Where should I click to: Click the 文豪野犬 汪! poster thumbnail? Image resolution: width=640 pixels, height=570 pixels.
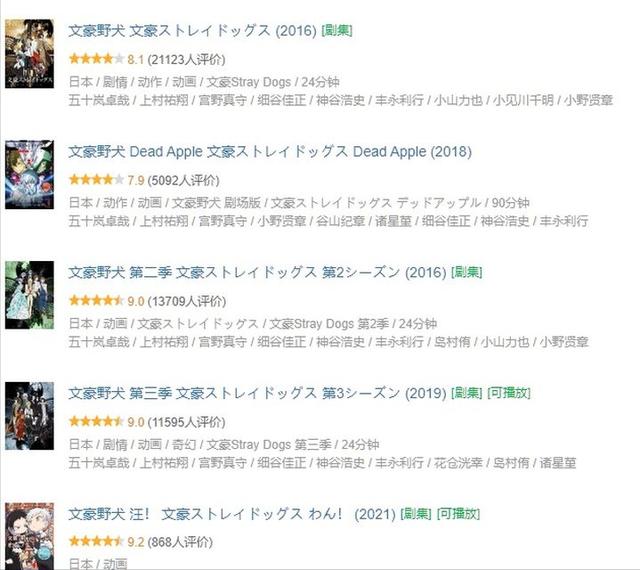tap(29, 536)
